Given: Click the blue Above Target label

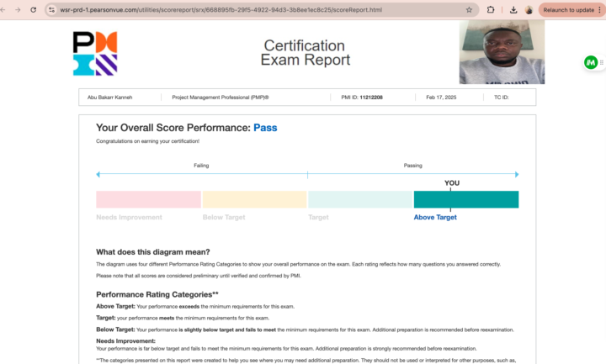Looking at the screenshot, I should tap(435, 218).
